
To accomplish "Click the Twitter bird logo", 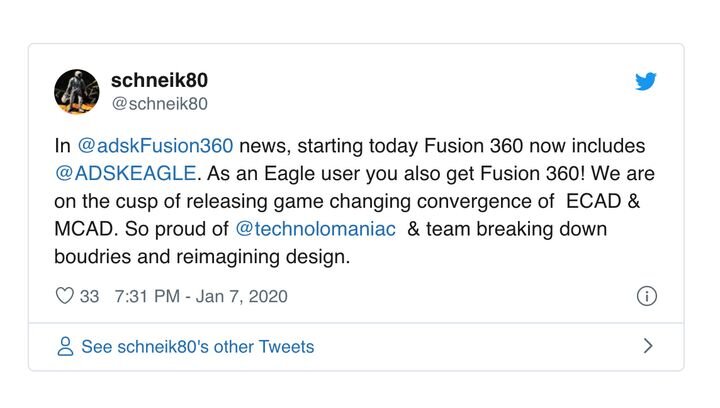I will click(646, 82).
